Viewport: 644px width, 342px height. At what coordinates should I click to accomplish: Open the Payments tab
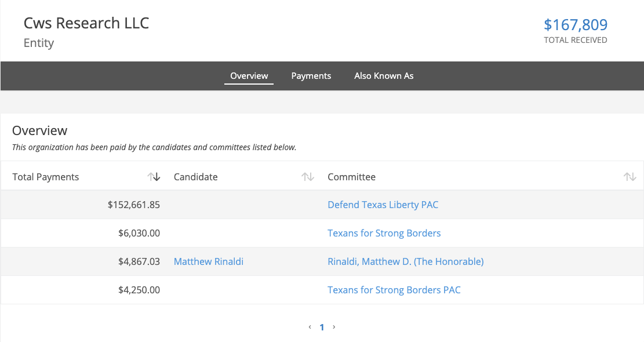(x=311, y=76)
